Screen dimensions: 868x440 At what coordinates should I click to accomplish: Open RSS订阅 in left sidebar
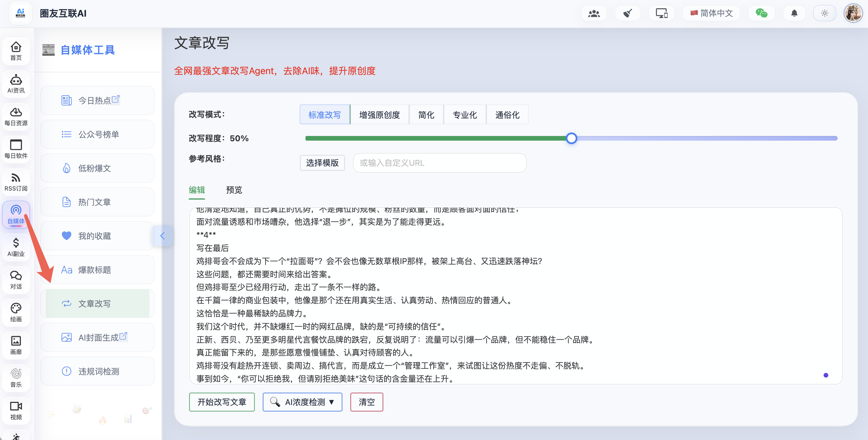pos(16,182)
